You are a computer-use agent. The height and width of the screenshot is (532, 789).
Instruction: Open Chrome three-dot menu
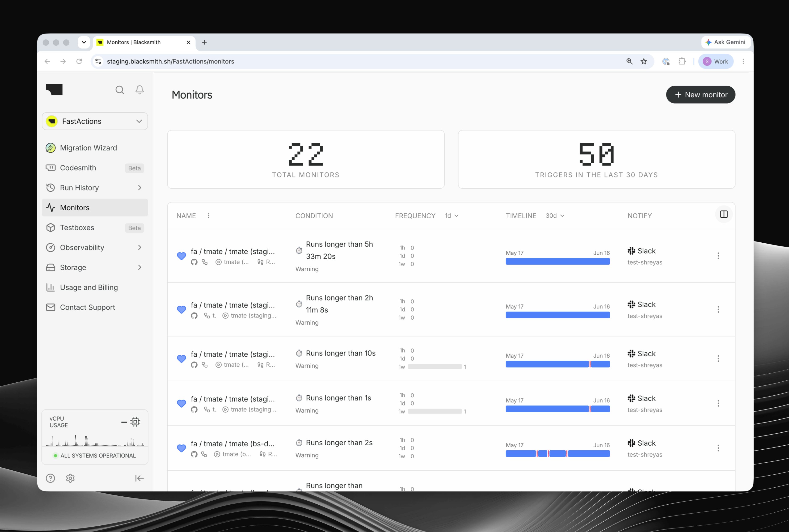pyautogui.click(x=743, y=61)
